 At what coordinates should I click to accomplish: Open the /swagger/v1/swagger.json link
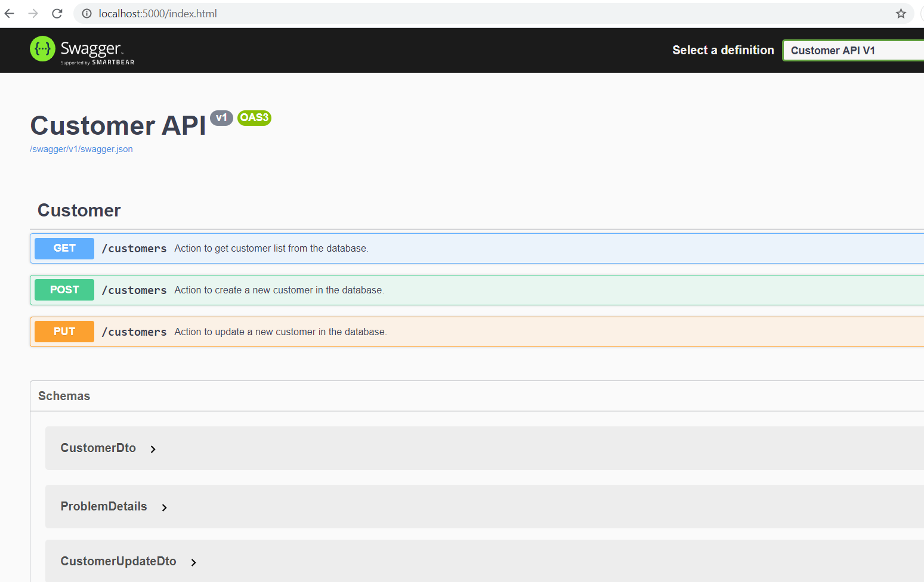tap(81, 148)
